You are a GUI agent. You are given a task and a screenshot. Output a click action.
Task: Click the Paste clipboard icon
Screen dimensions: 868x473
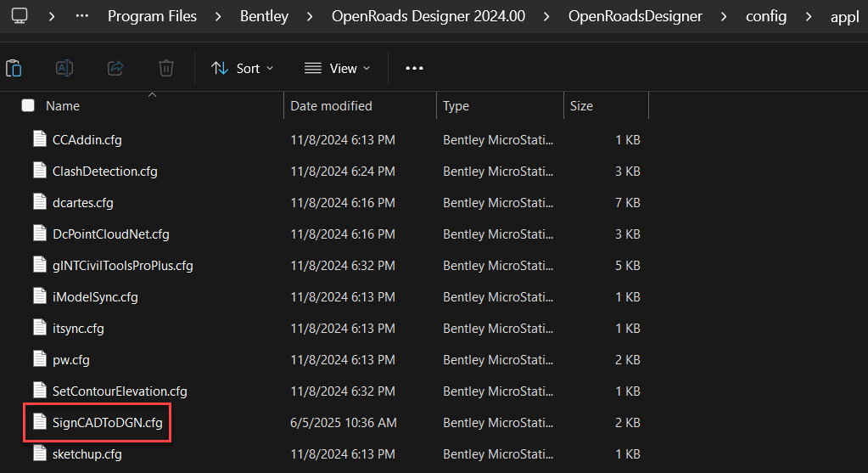point(14,68)
